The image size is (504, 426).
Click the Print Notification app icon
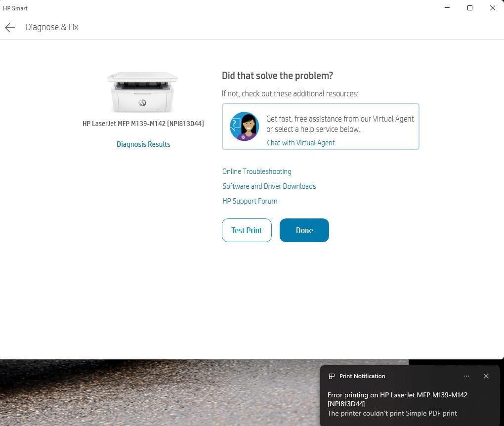pyautogui.click(x=332, y=376)
